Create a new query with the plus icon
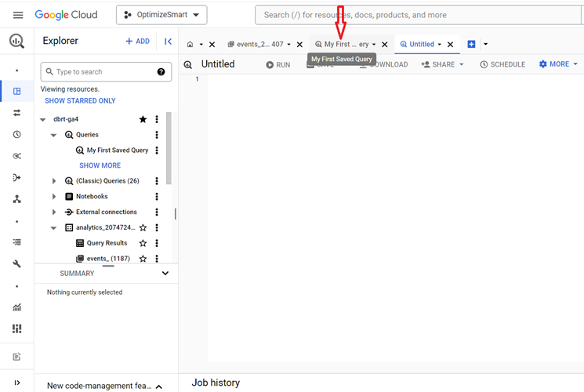Screen dimensions: 584x392 click(x=471, y=45)
